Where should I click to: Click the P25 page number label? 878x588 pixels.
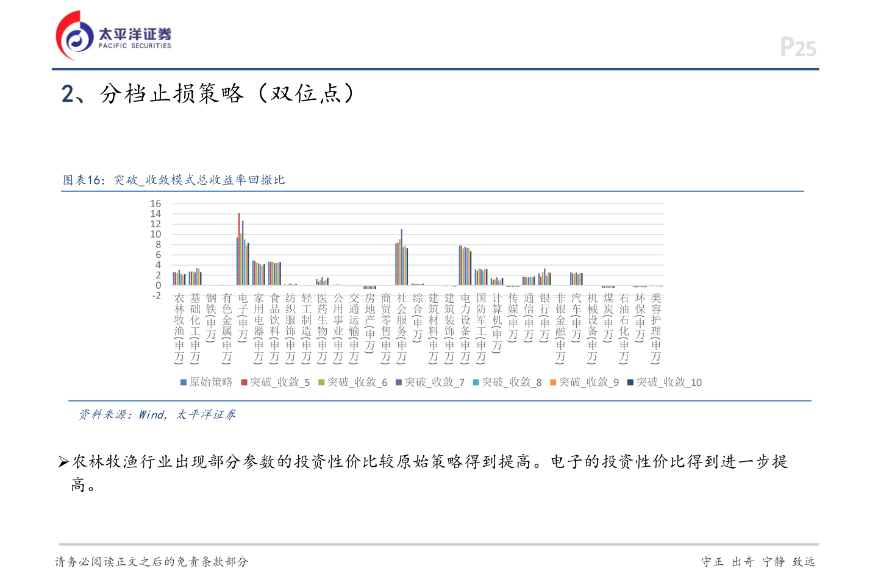pyautogui.click(x=799, y=46)
